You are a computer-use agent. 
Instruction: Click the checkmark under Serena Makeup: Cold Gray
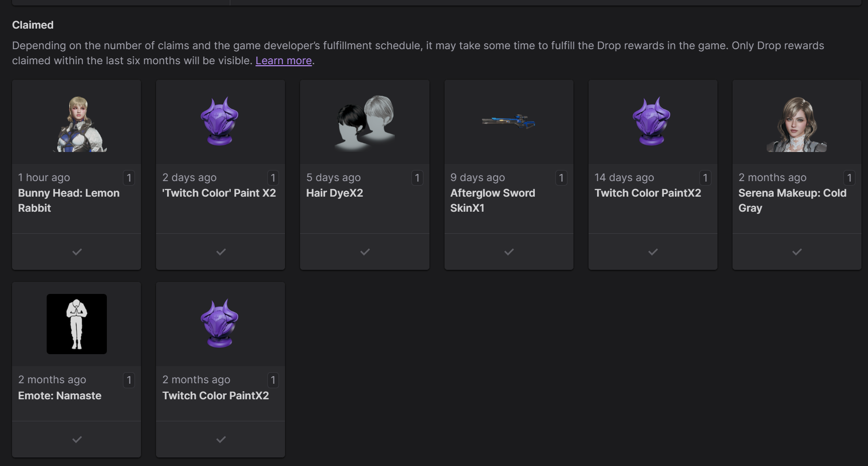coord(797,252)
